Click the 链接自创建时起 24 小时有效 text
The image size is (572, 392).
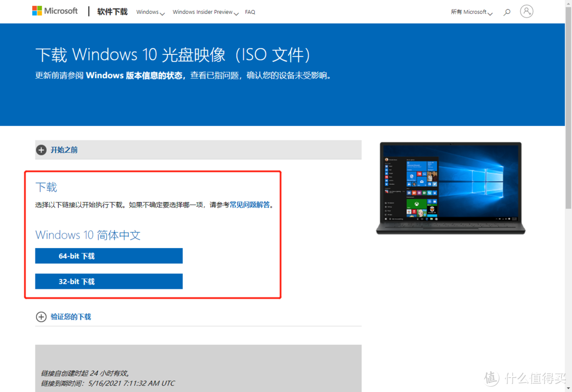[x=85, y=373]
